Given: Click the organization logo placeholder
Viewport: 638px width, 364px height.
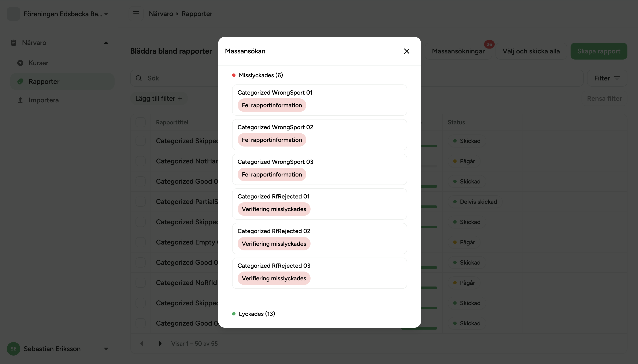Looking at the screenshot, I should (14, 14).
